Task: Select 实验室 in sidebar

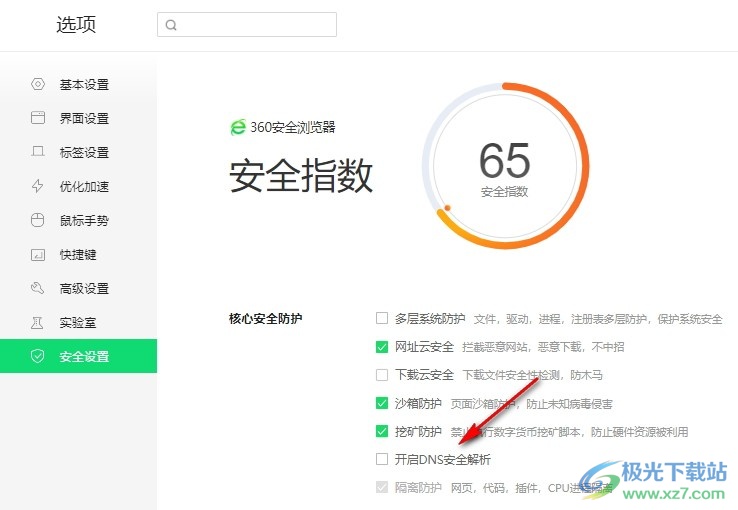Action: [x=78, y=322]
